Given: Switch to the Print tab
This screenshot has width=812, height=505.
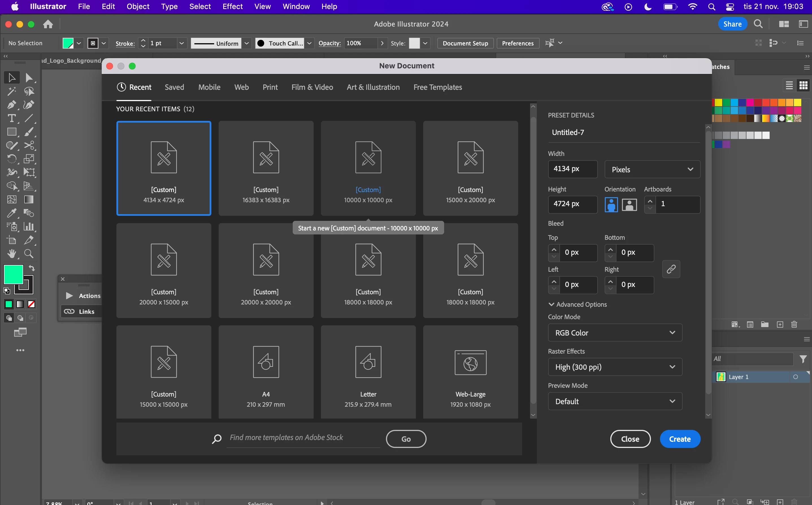Looking at the screenshot, I should 270,87.
